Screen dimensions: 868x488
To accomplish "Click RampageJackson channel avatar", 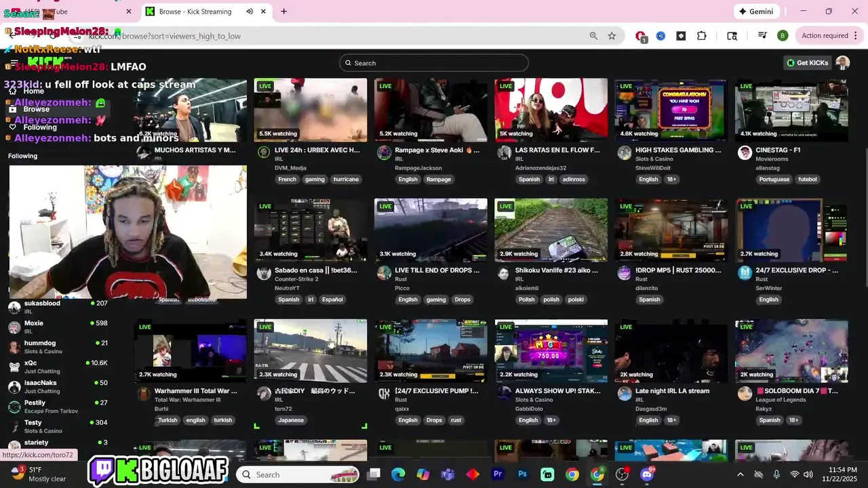I will coord(384,152).
